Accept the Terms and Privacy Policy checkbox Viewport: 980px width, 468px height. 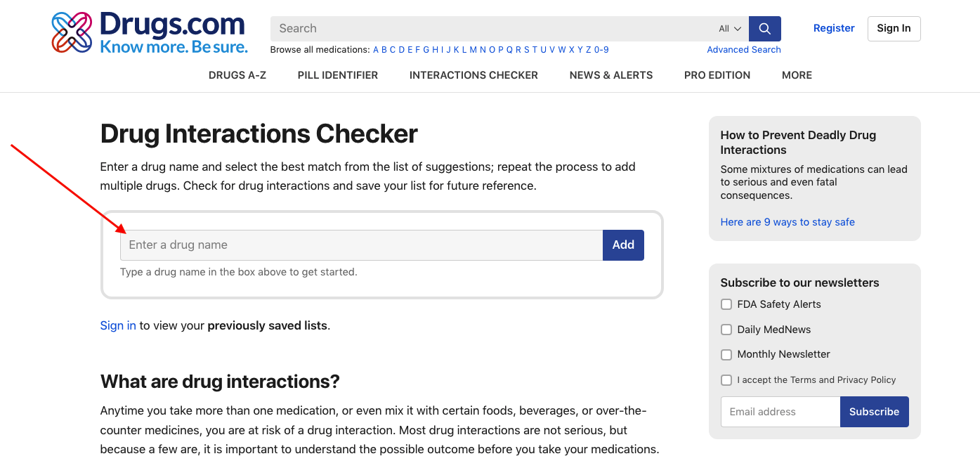[726, 380]
